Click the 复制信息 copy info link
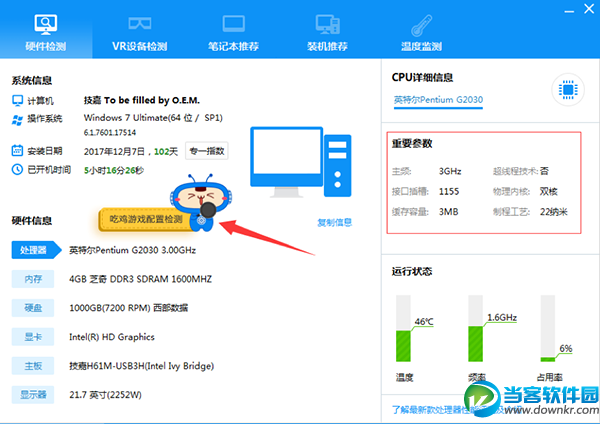 click(x=334, y=222)
